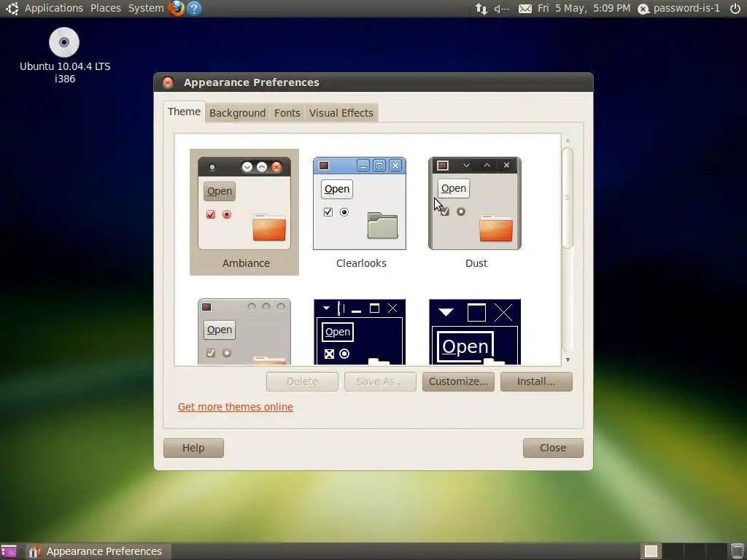The height and width of the screenshot is (560, 747).
Task: Choose the Clearlooks theme preview
Action: (359, 203)
